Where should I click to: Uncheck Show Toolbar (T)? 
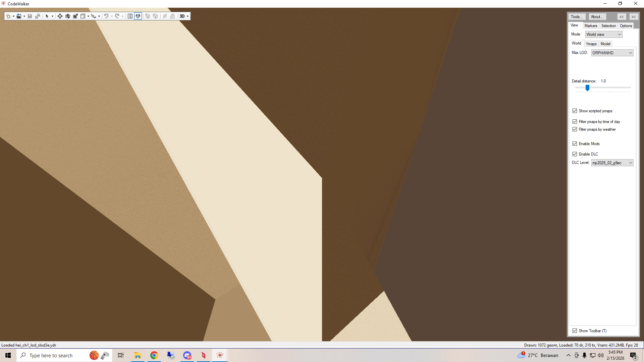[575, 331]
